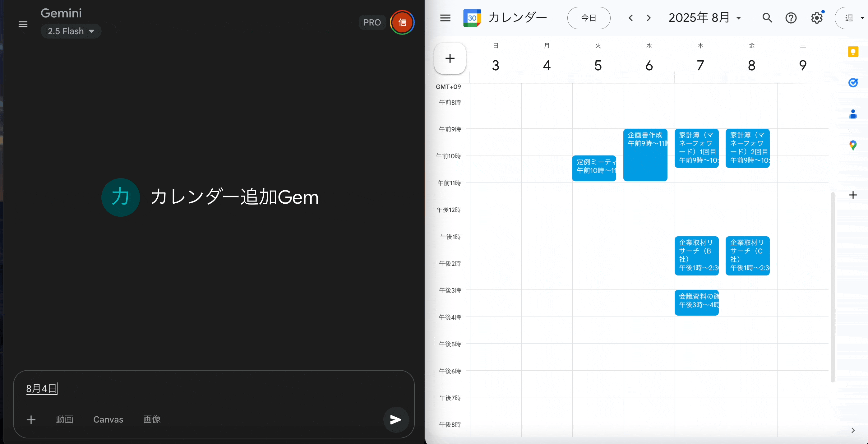868x444 pixels.
Task: Click the plus attachment icon in prompt box
Action: [31, 419]
